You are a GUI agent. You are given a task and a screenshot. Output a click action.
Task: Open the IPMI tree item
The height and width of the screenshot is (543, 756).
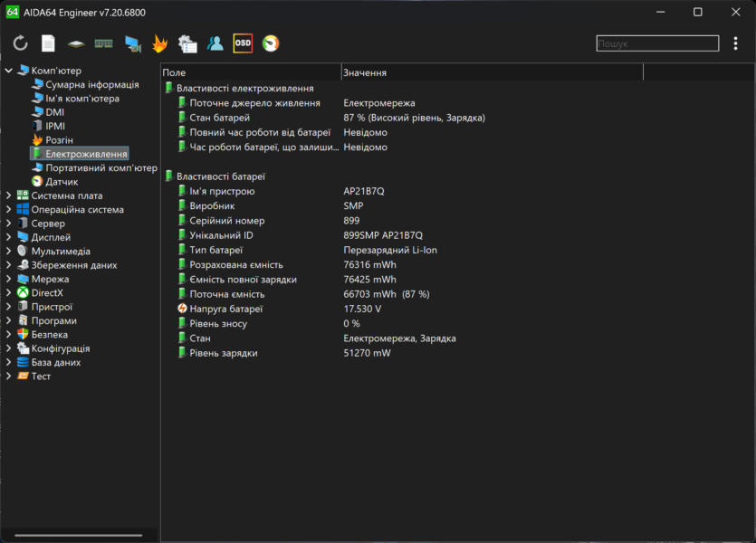point(55,126)
